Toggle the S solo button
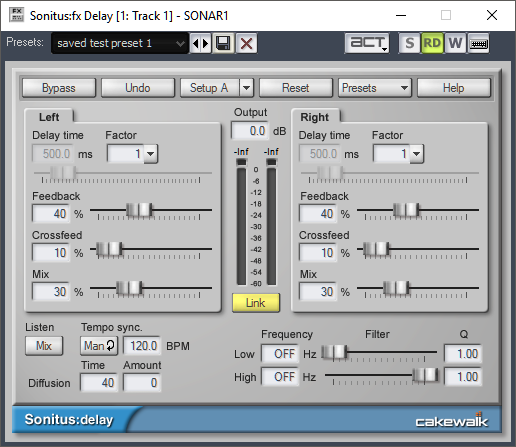This screenshot has width=516, height=447. pyautogui.click(x=409, y=43)
